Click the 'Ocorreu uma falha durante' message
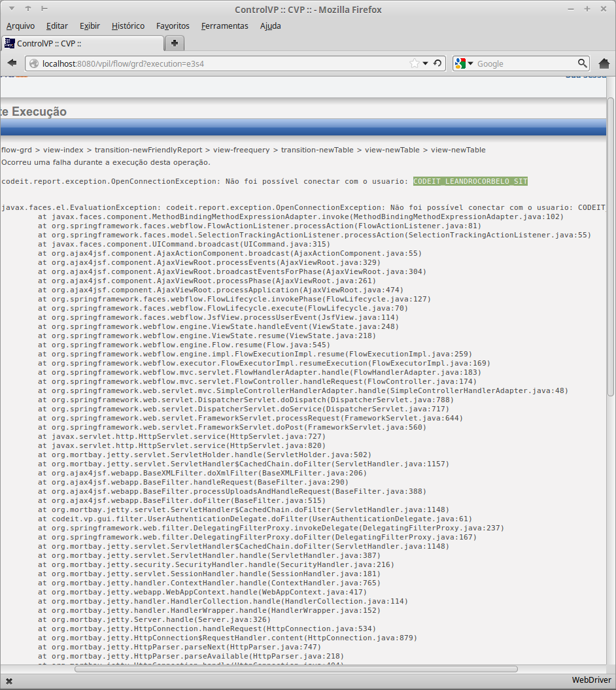616x690 pixels. tap(106, 162)
